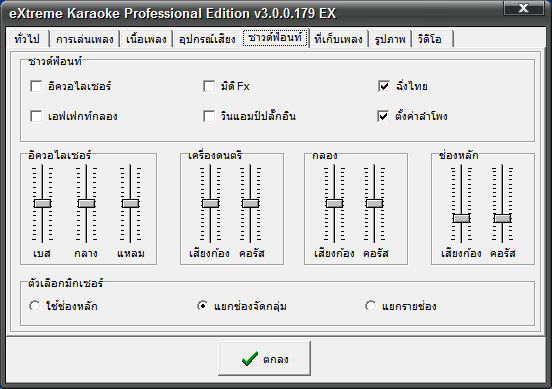552x389 pixels.
Task: Click the แหลม equalizer slider handle
Action: coord(131,203)
